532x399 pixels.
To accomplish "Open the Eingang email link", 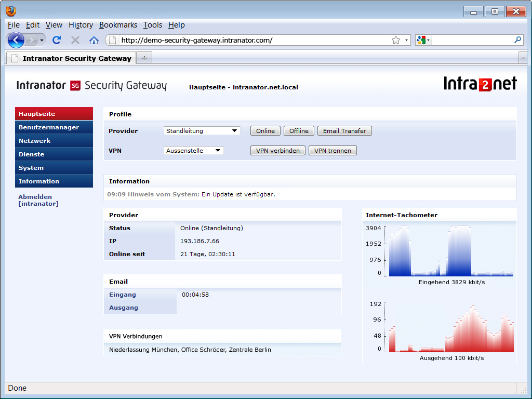I will 123,295.
